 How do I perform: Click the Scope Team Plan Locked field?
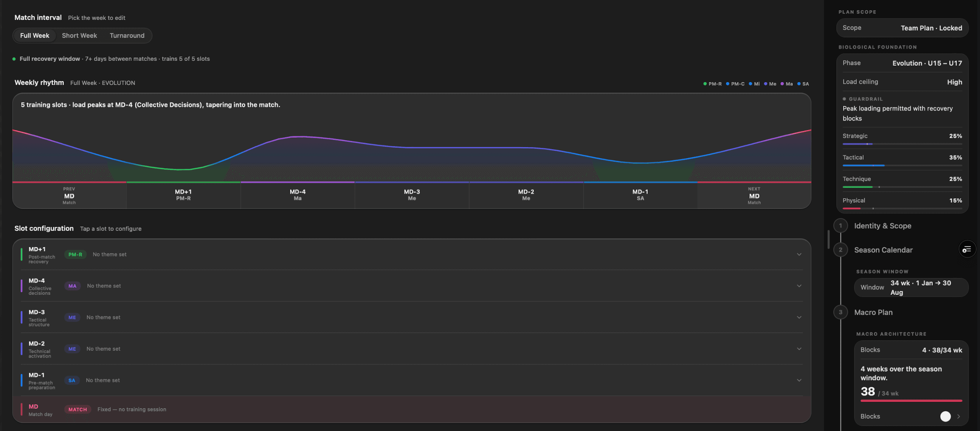point(902,28)
